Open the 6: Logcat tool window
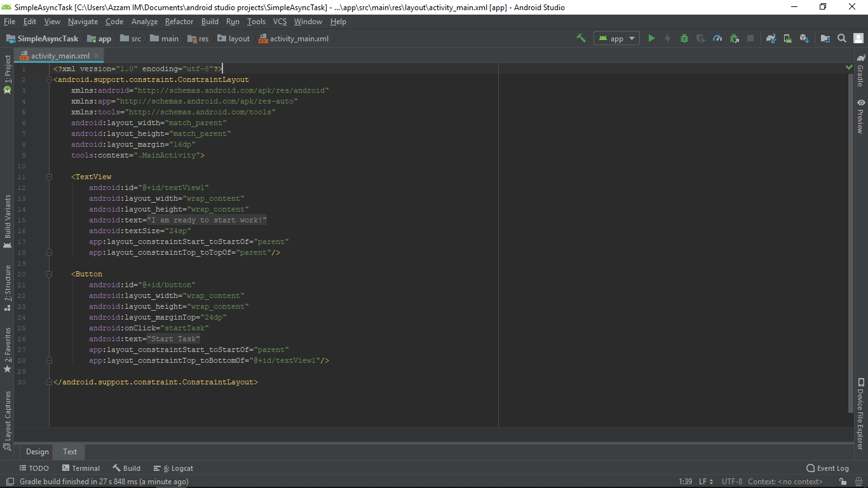The image size is (868, 488). tap(173, 468)
